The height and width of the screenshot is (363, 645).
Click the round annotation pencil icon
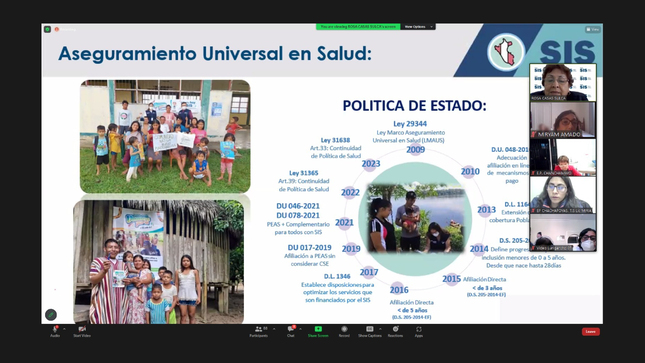[x=51, y=314]
